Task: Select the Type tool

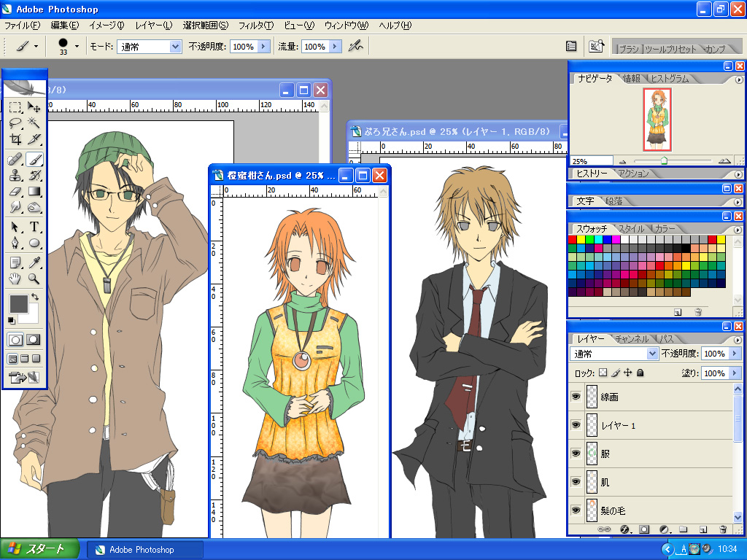Action: click(x=34, y=227)
